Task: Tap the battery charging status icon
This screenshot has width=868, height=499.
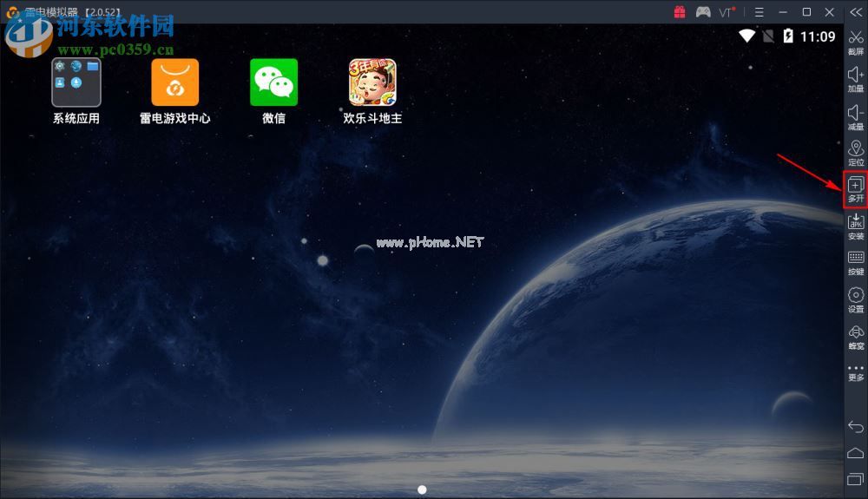Action: pyautogui.click(x=788, y=36)
